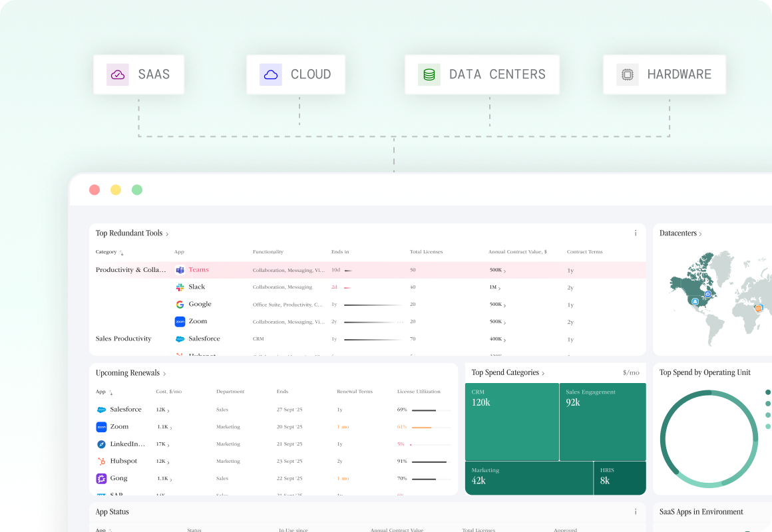The height and width of the screenshot is (532, 772).
Task: Open the Teams app link
Action: 198,270
